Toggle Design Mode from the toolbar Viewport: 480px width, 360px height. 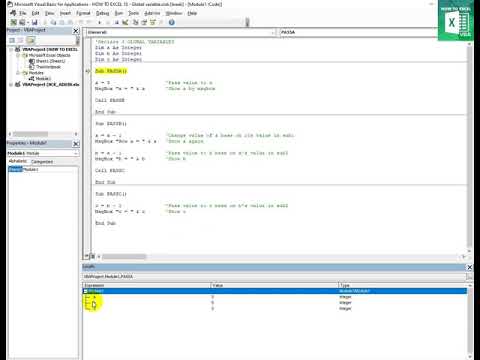(125, 22)
